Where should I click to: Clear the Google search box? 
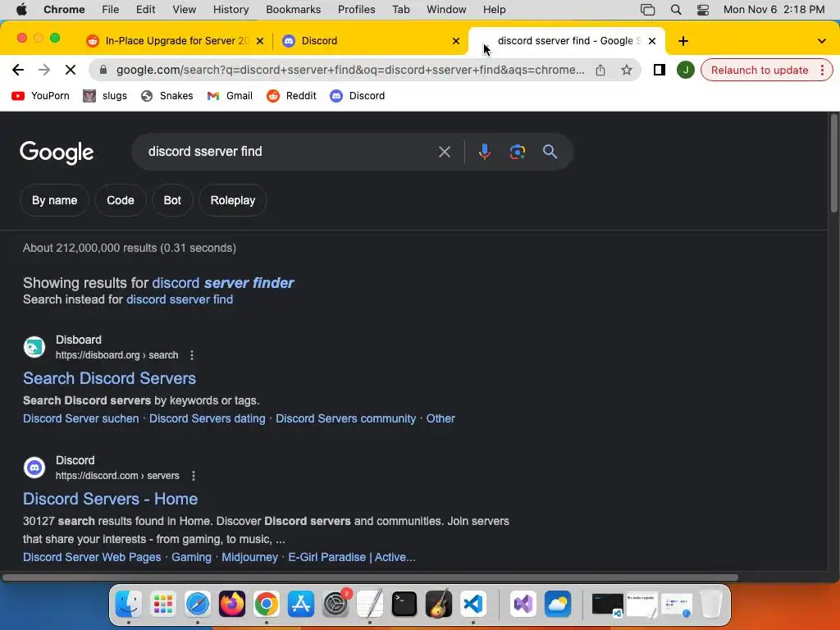(444, 152)
